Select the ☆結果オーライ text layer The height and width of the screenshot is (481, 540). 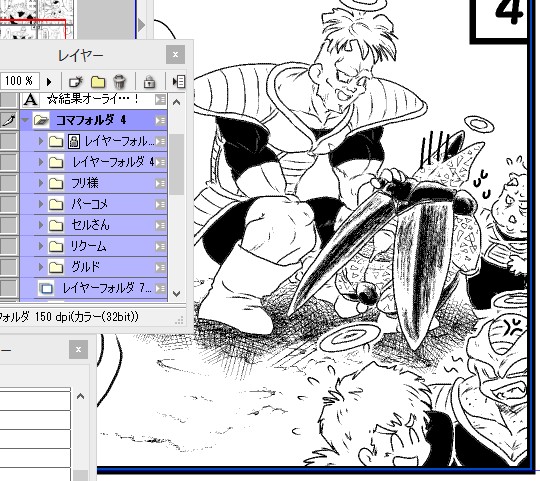(x=94, y=100)
